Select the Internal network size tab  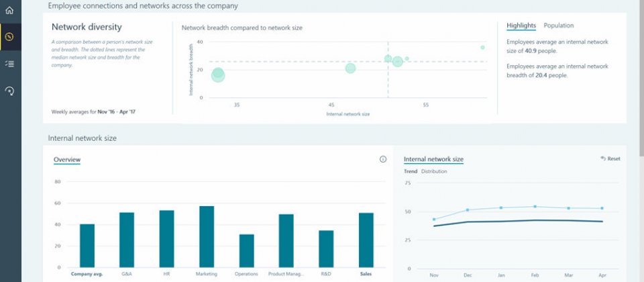point(433,159)
